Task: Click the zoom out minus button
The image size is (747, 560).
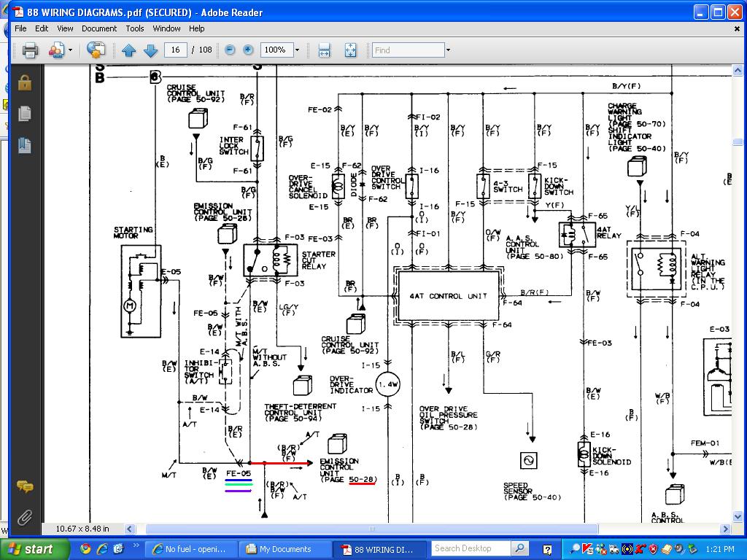Action: [230, 50]
